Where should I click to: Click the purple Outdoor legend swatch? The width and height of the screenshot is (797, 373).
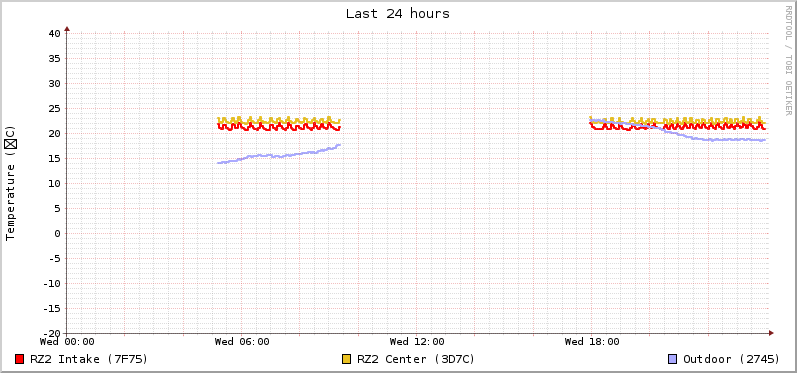(x=673, y=359)
